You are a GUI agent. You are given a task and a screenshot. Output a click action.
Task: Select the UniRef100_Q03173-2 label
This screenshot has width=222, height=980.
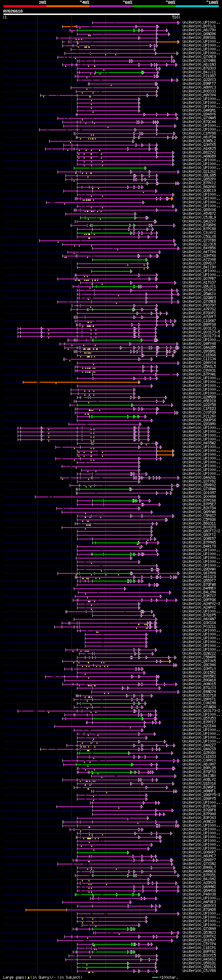pyautogui.click(x=201, y=711)
